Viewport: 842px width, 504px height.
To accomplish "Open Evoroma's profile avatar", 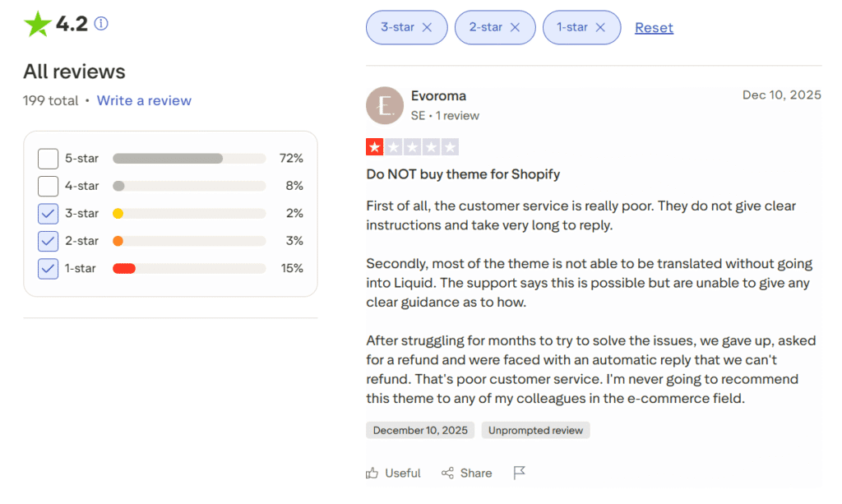I will (384, 105).
